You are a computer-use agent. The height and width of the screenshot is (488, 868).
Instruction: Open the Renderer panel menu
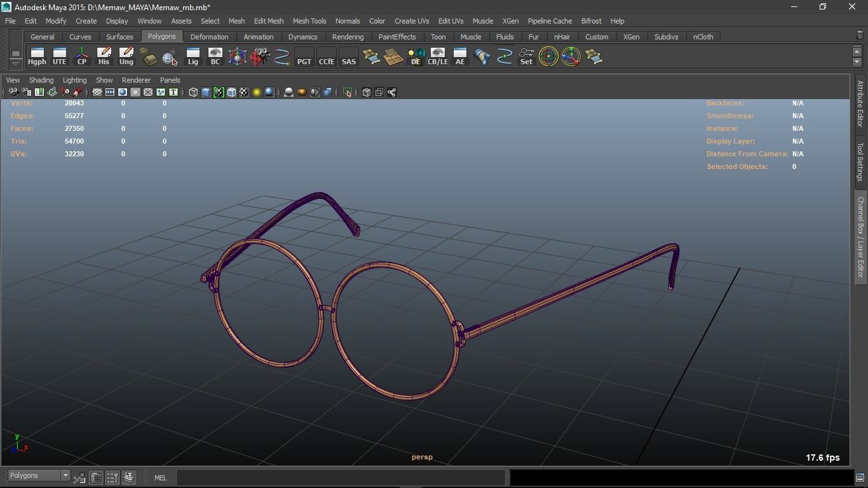point(136,80)
